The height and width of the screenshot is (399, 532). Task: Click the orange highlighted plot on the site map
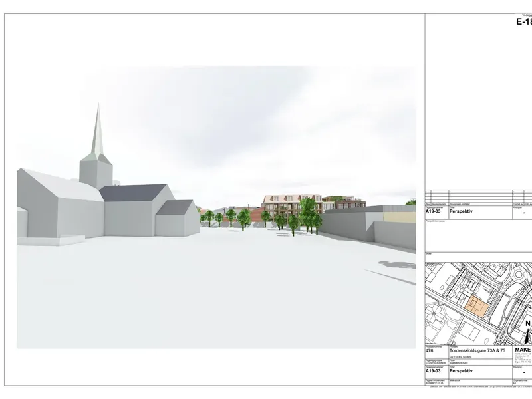pyautogui.click(x=477, y=307)
